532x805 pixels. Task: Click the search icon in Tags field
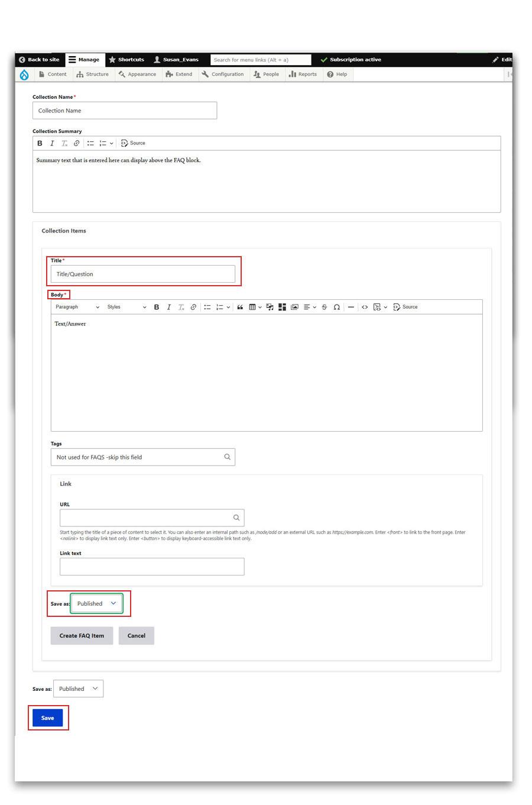tap(227, 457)
